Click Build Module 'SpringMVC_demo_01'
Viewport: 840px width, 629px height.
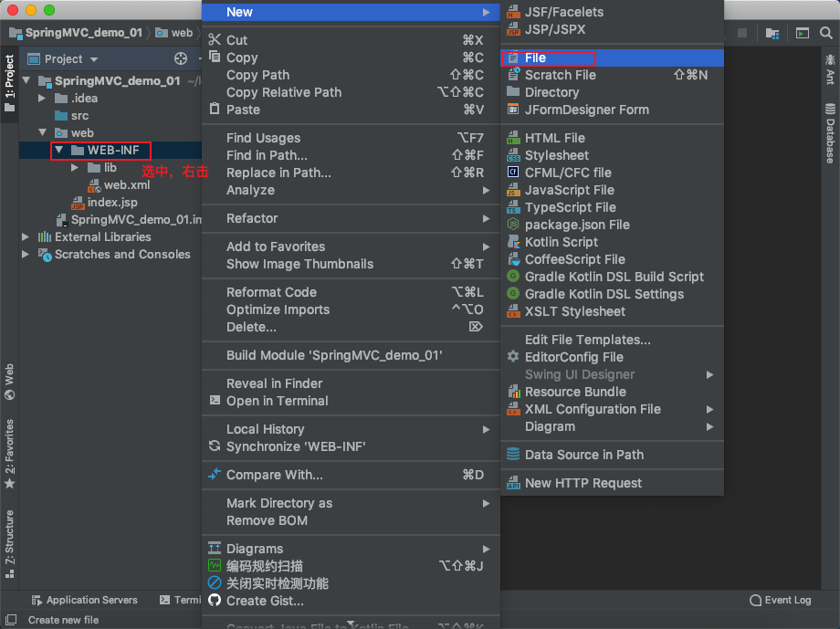click(x=351, y=355)
